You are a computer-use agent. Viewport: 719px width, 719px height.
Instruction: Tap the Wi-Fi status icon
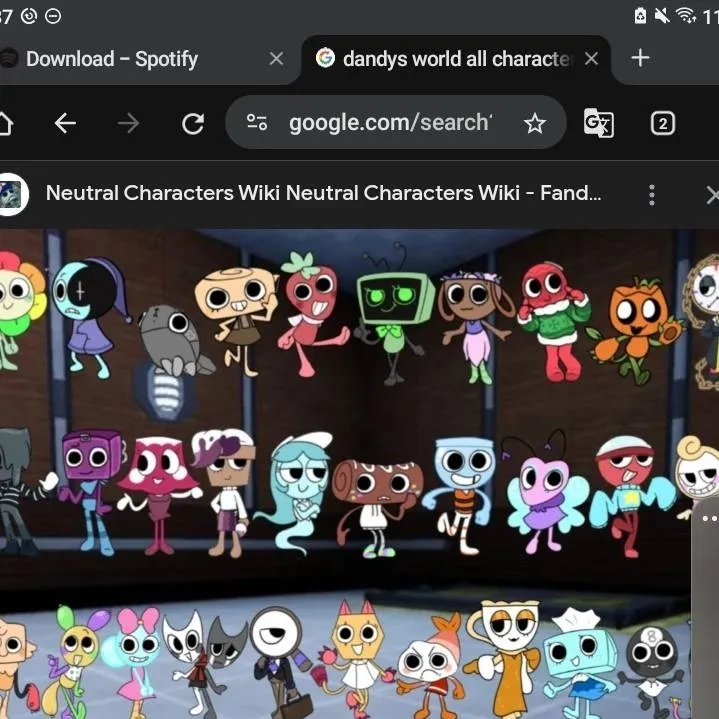686,15
